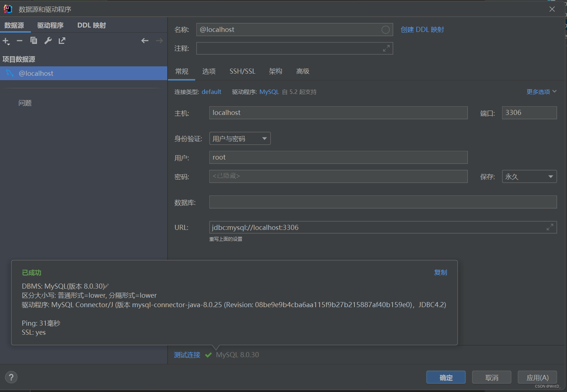Go back using the left arrow icon
Image resolution: width=567 pixels, height=392 pixels.
tap(145, 41)
